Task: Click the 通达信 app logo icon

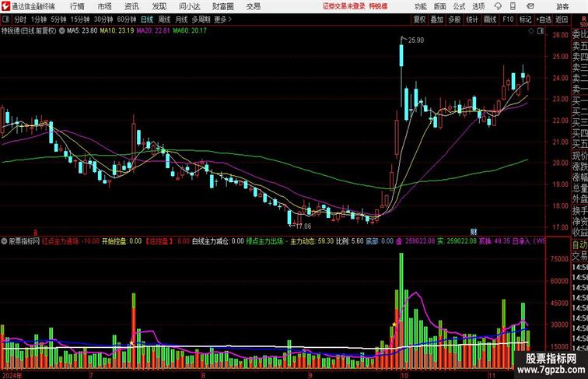Action: click(x=5, y=6)
